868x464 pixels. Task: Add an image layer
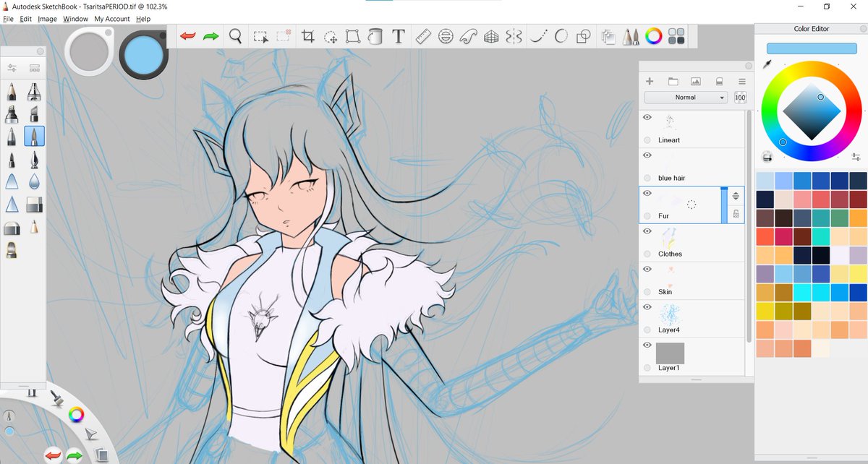695,82
